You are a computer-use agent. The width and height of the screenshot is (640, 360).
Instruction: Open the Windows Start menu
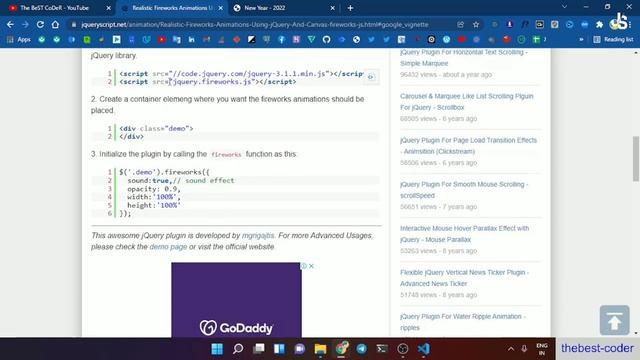pyautogui.click(x=217, y=349)
